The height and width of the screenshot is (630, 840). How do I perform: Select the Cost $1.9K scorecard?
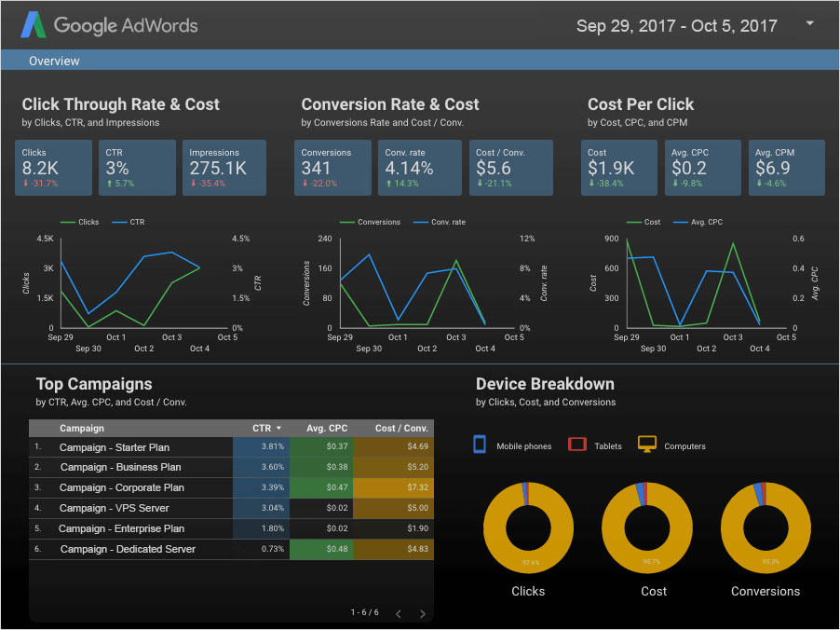coord(618,167)
